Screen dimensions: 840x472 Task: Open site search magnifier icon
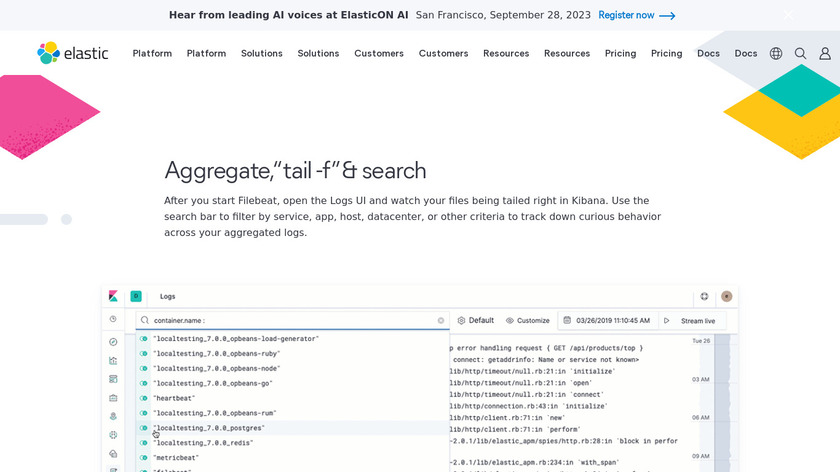800,53
